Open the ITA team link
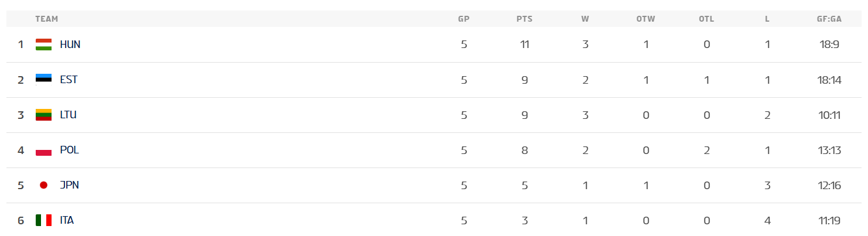868x236 pixels. pyautogui.click(x=67, y=220)
